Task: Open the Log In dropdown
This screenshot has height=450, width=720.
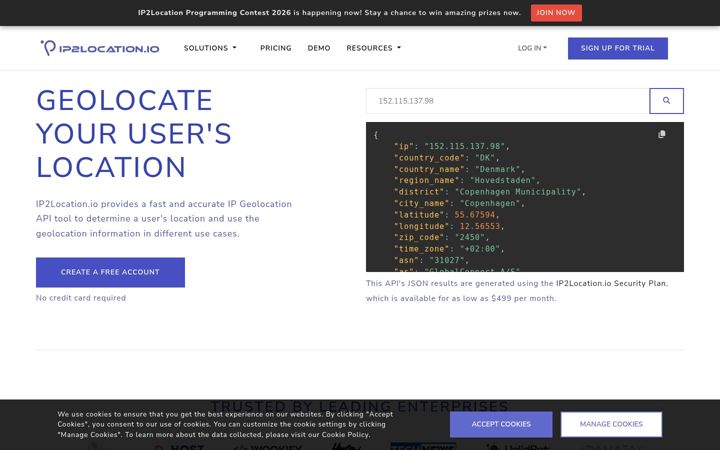Action: [532, 48]
